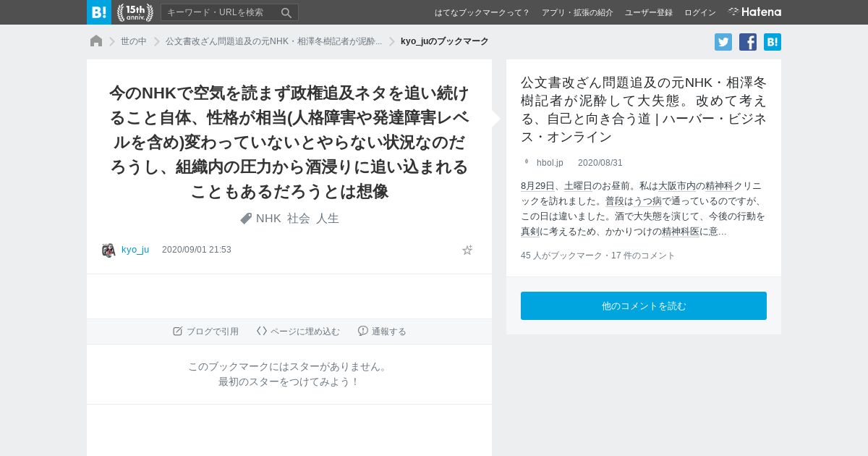This screenshot has width=868, height=456.
Task: Click 他のコメントを読む button
Action: [x=644, y=306]
